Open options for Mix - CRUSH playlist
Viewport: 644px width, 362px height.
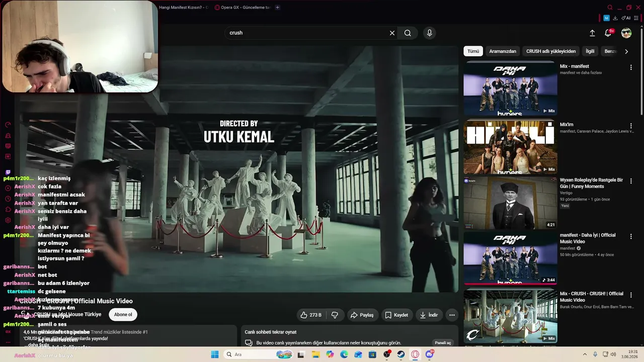(x=631, y=295)
